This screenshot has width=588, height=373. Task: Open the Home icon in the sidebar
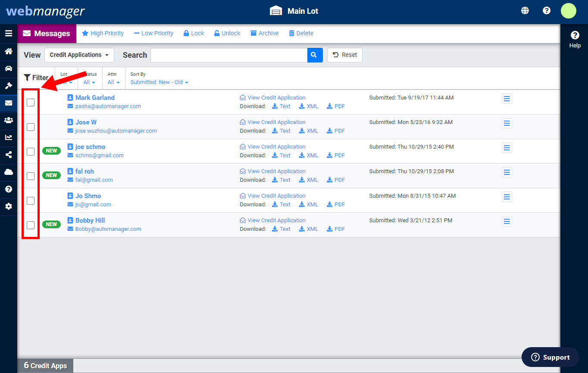click(9, 51)
